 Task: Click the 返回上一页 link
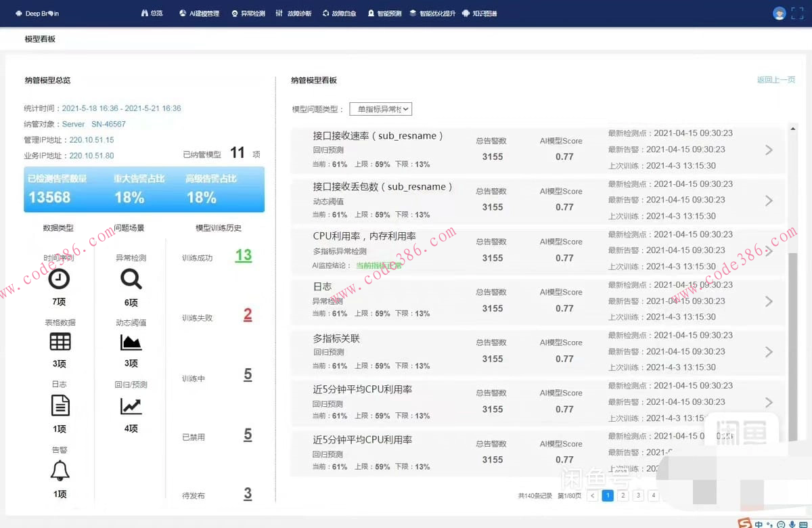tap(776, 79)
